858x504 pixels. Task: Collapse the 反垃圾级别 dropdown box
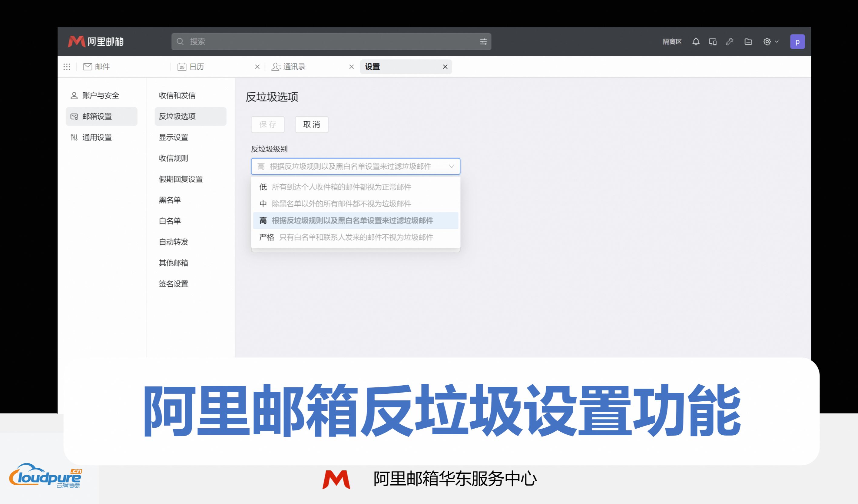[356, 167]
